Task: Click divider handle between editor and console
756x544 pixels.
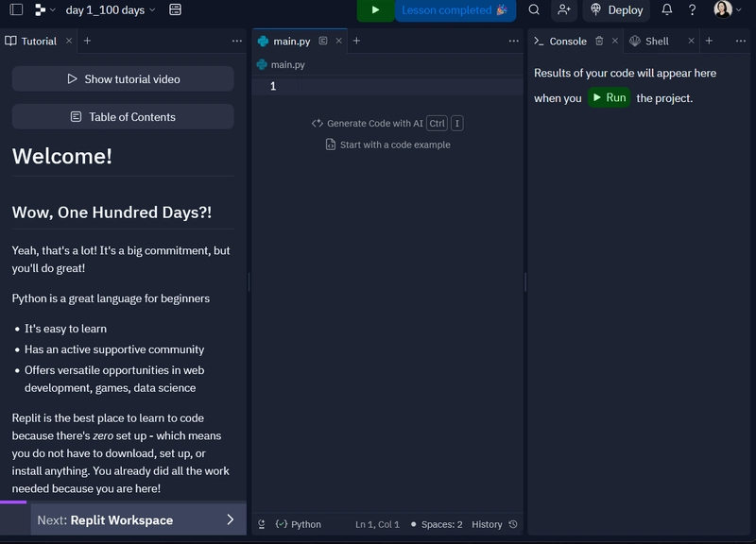Action: click(x=525, y=281)
